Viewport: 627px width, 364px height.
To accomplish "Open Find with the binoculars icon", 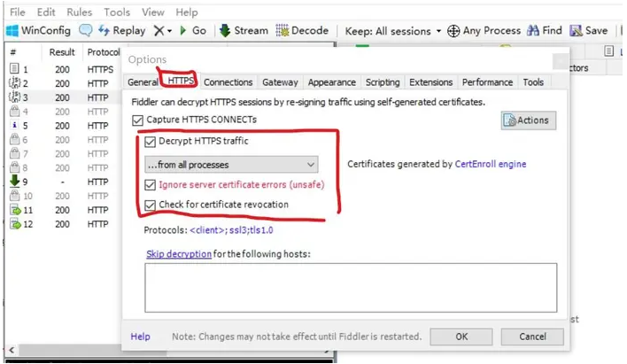I will coord(532,30).
